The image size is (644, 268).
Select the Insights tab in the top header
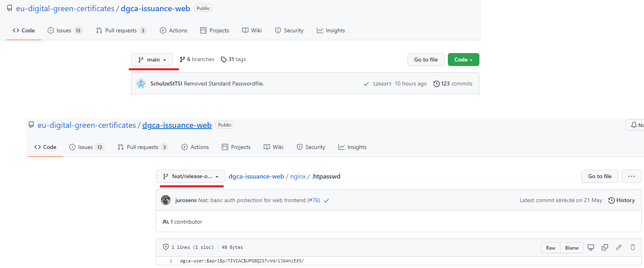(x=331, y=30)
